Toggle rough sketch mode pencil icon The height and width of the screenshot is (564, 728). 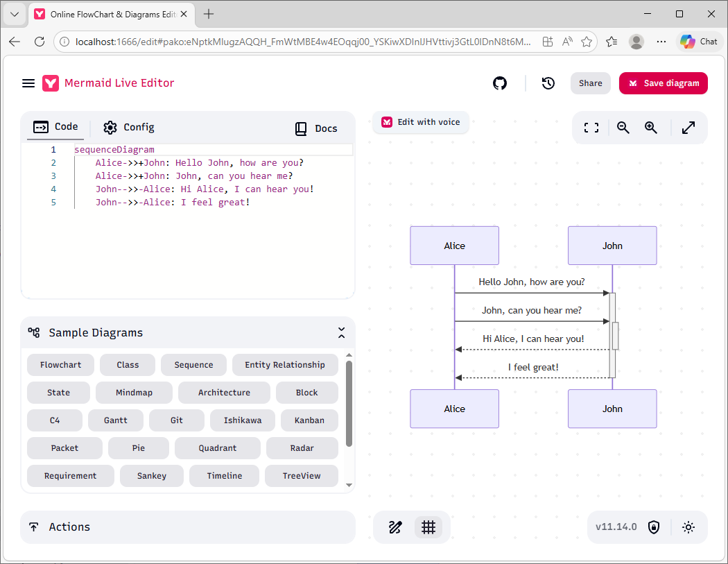[x=395, y=527]
